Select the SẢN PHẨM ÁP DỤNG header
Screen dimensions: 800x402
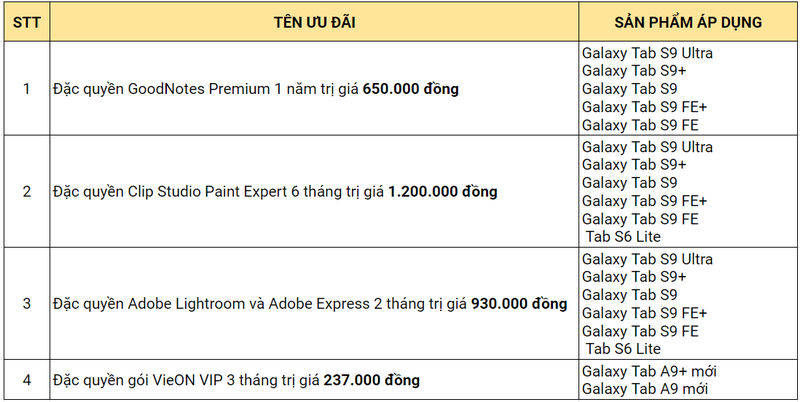pos(688,22)
